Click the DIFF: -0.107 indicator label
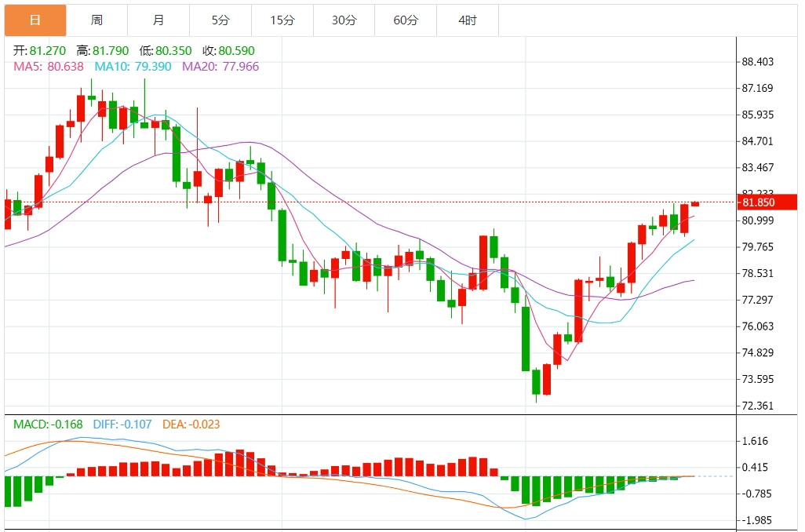Screen dimensions: 805x532 [x=122, y=425]
